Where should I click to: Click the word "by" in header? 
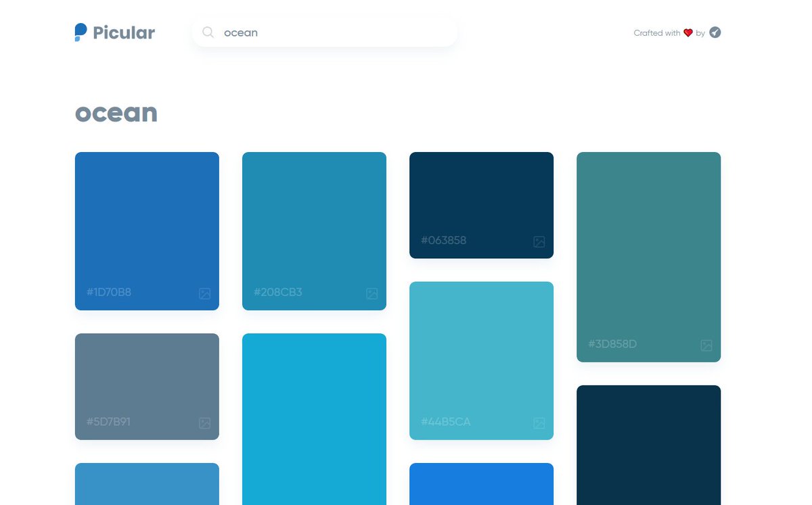coord(700,33)
